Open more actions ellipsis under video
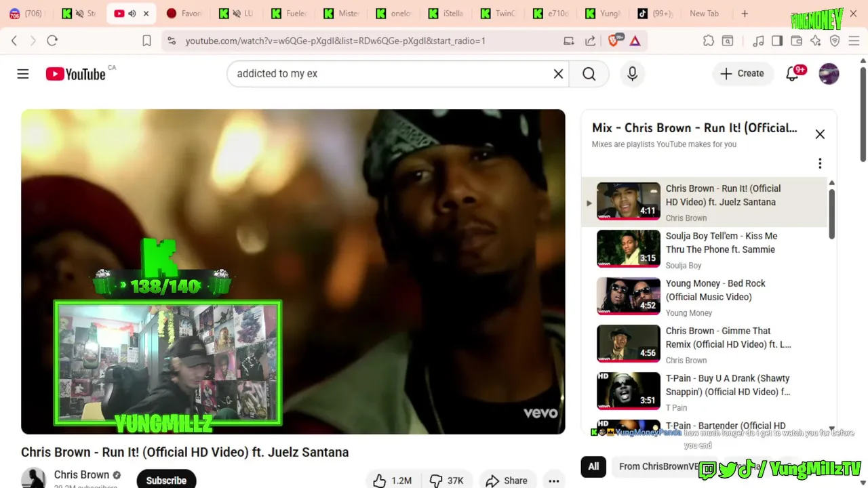 [x=554, y=481]
